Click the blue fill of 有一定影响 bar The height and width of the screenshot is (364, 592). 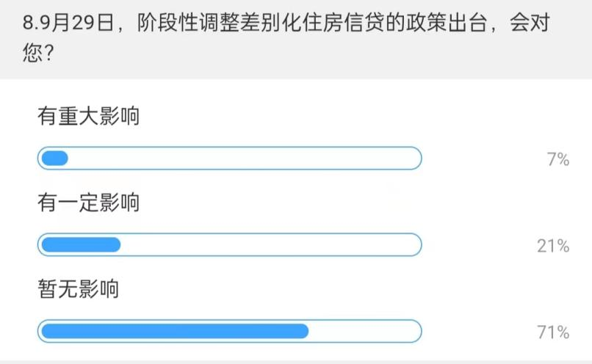[80, 245]
